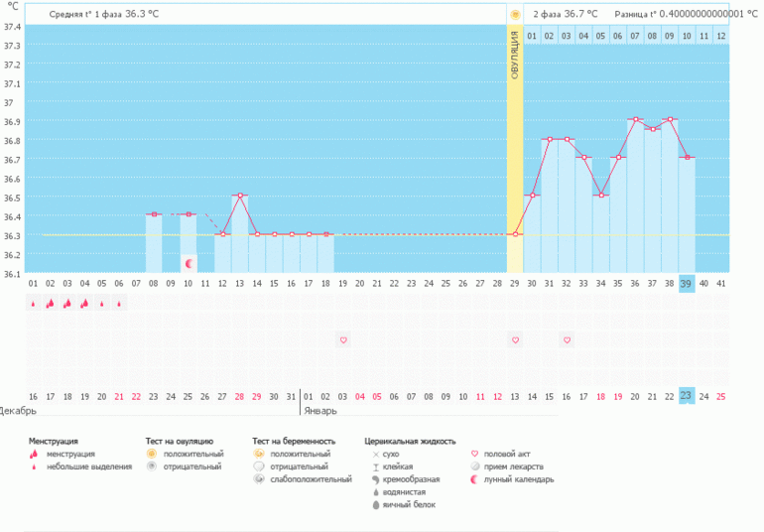Select the highlighted cycle day 39
This screenshot has width=764, height=532.
tap(686, 284)
